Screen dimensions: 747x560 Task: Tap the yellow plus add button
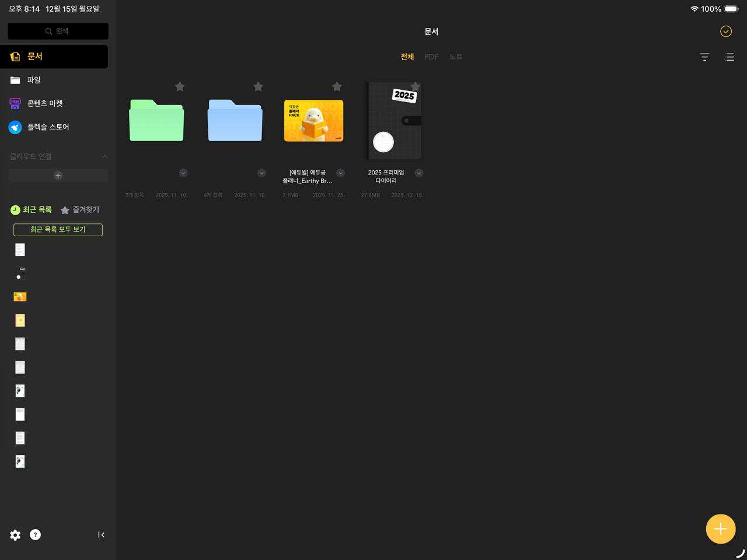pyautogui.click(x=720, y=529)
